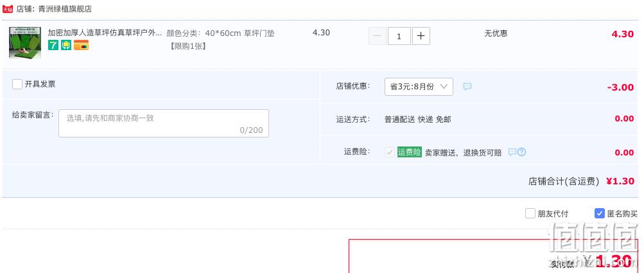Open the 加密加厚人造草坪 product title link
644x273 pixels.
coord(105,33)
